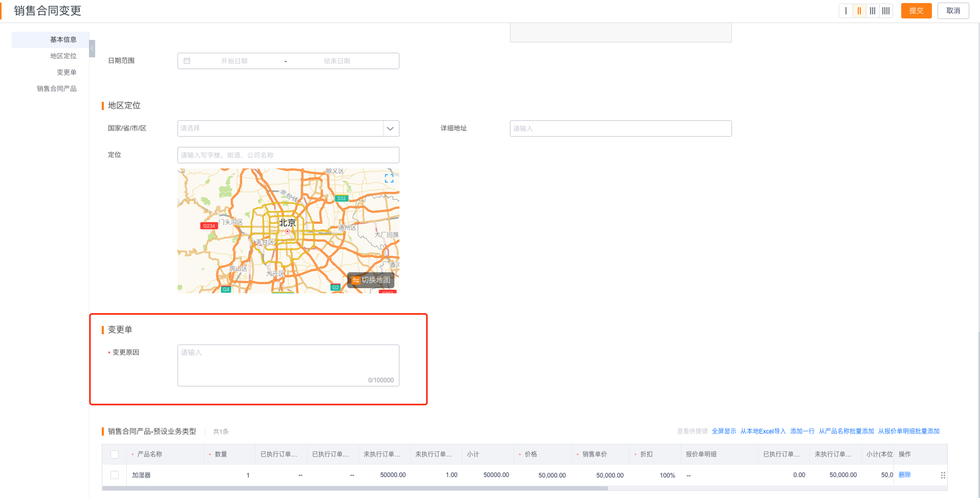
Task: Click 从本地Excel导入 link
Action: (763, 431)
